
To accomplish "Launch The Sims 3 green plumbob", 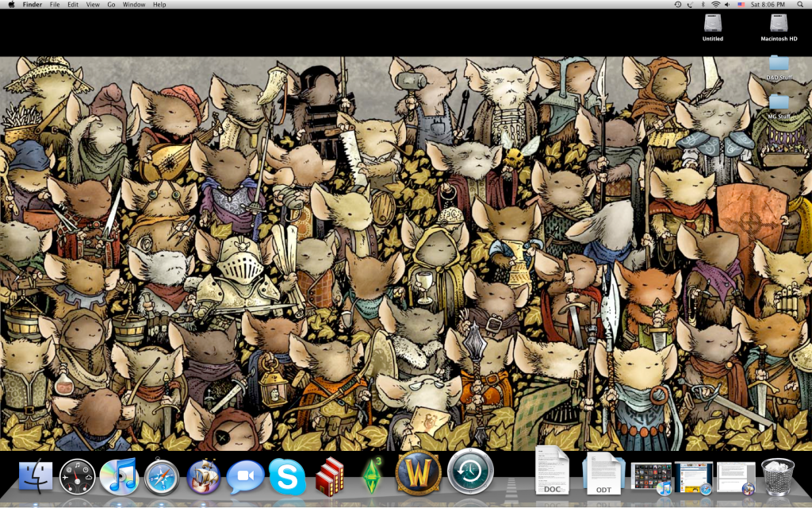I will 372,476.
